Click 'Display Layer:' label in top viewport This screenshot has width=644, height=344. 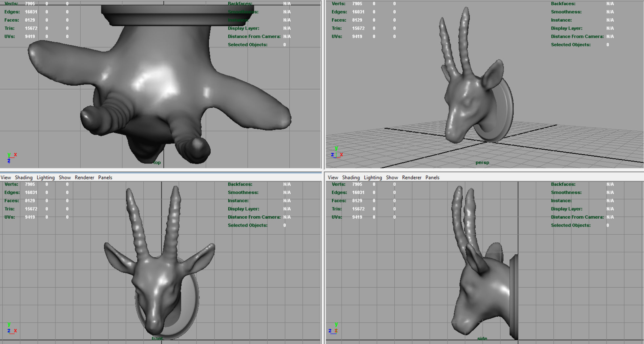coord(243,28)
